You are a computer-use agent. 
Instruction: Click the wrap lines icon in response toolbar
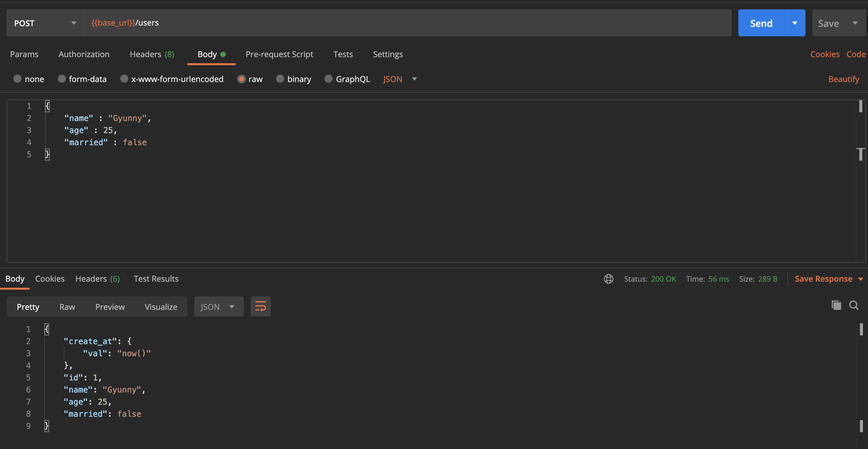260,307
